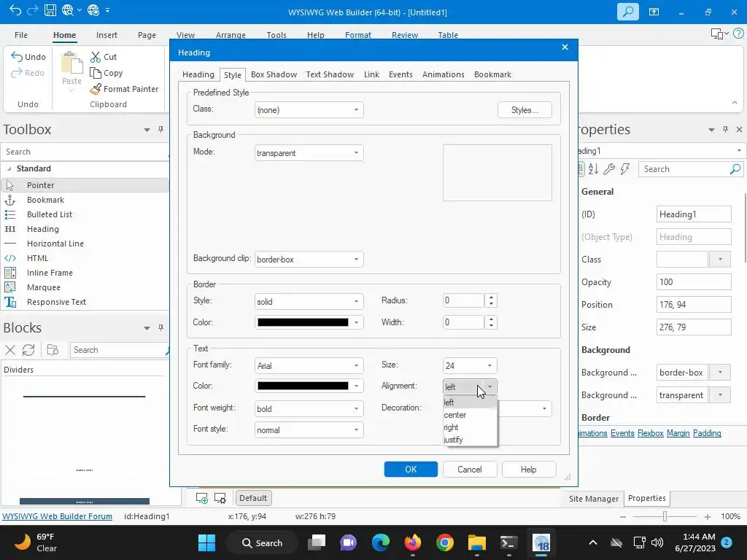Click the Undo arrow in title bar
The height and width of the screenshot is (560, 747).
pyautogui.click(x=15, y=10)
